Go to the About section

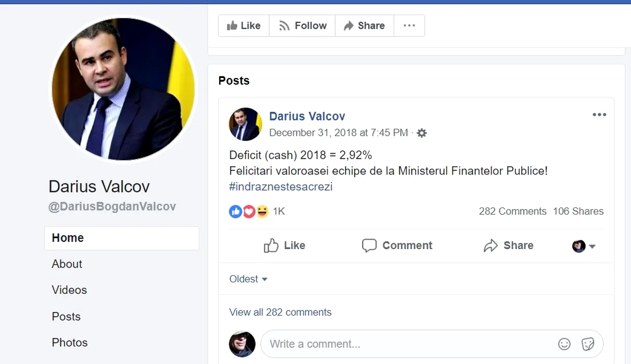(67, 264)
